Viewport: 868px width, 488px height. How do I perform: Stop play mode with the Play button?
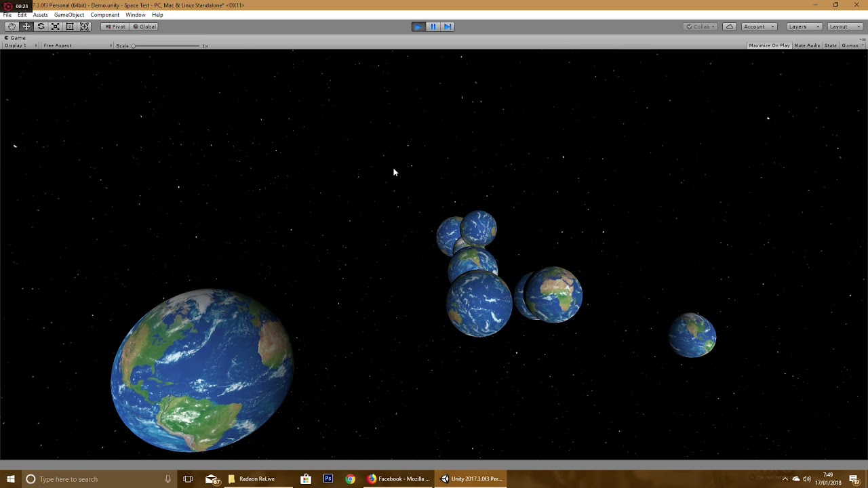[x=418, y=26]
